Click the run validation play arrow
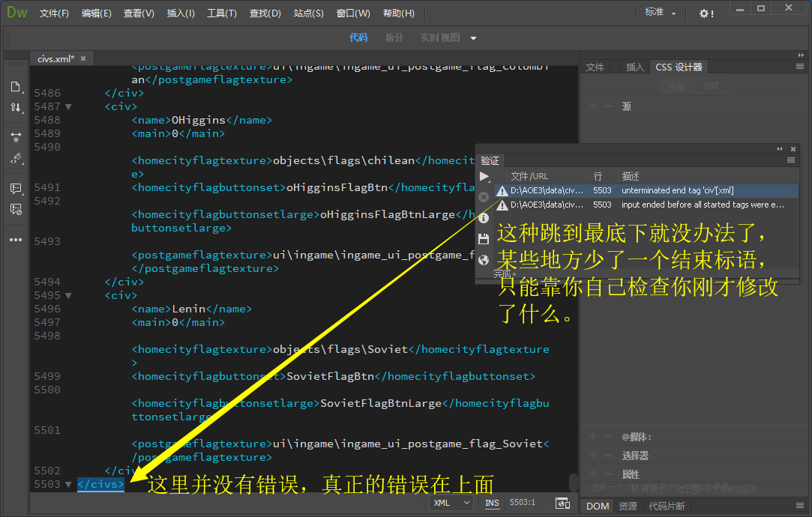The image size is (812, 517). coord(484,177)
